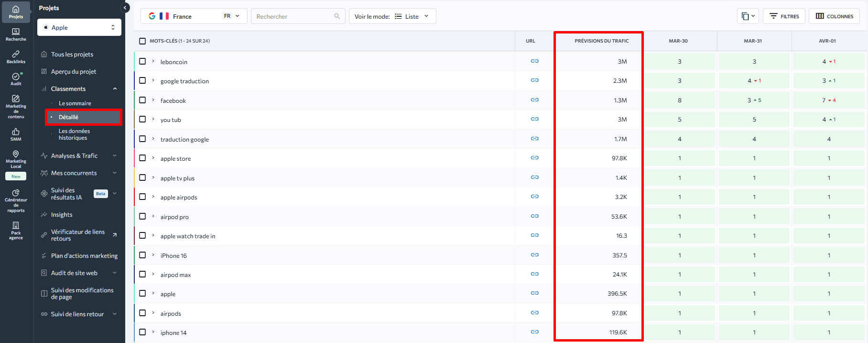Image resolution: width=868 pixels, height=343 pixels.
Task: Open the France search engine dropdown
Action: (x=194, y=16)
